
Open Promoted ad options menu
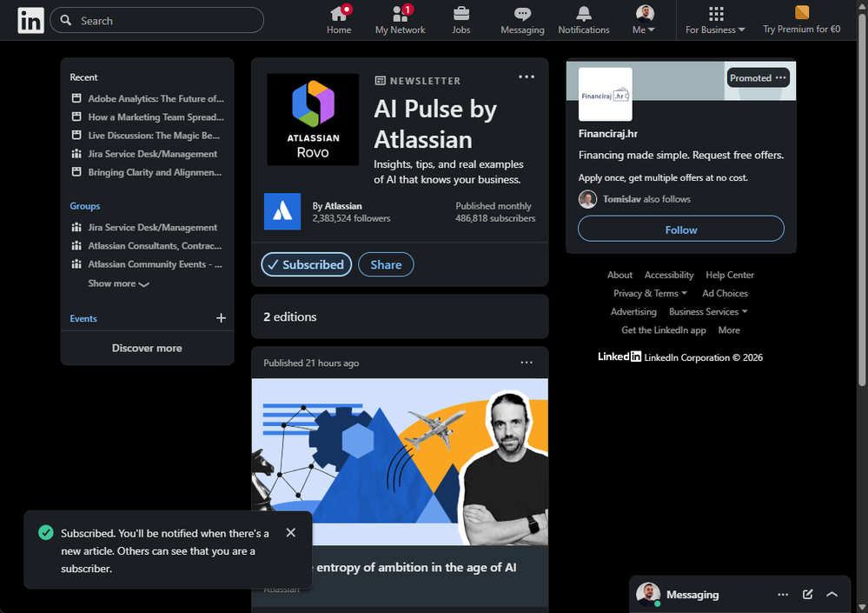780,78
